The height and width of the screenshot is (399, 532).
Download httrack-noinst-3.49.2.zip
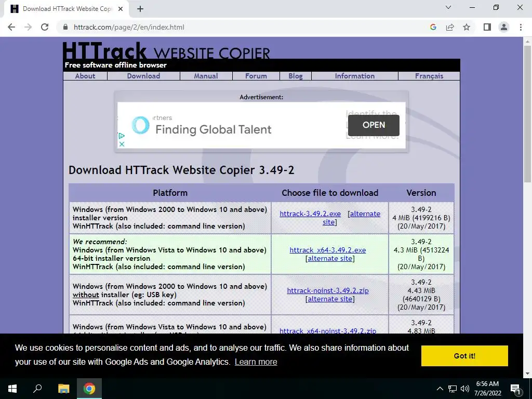[328, 290]
